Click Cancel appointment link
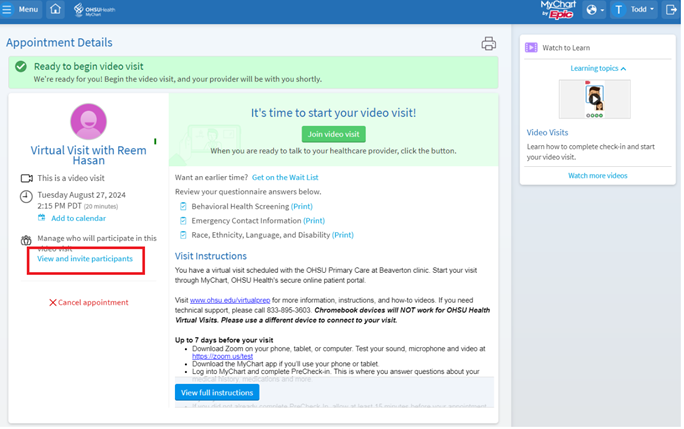The height and width of the screenshot is (429, 684). point(88,302)
